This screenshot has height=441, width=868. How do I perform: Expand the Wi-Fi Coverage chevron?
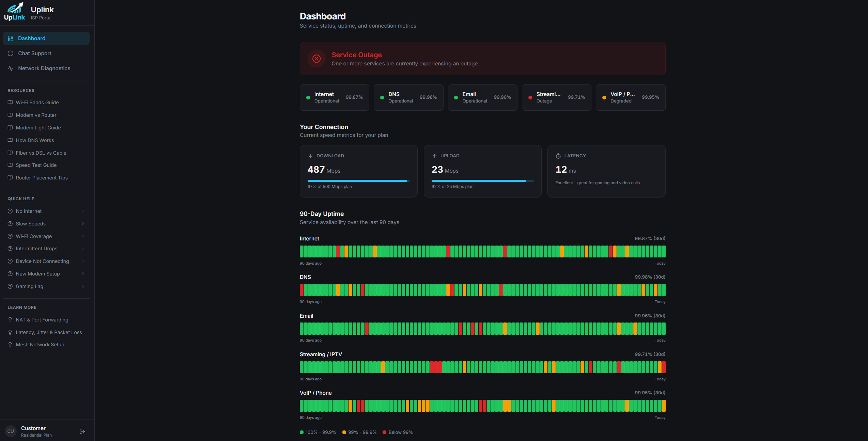tap(83, 236)
